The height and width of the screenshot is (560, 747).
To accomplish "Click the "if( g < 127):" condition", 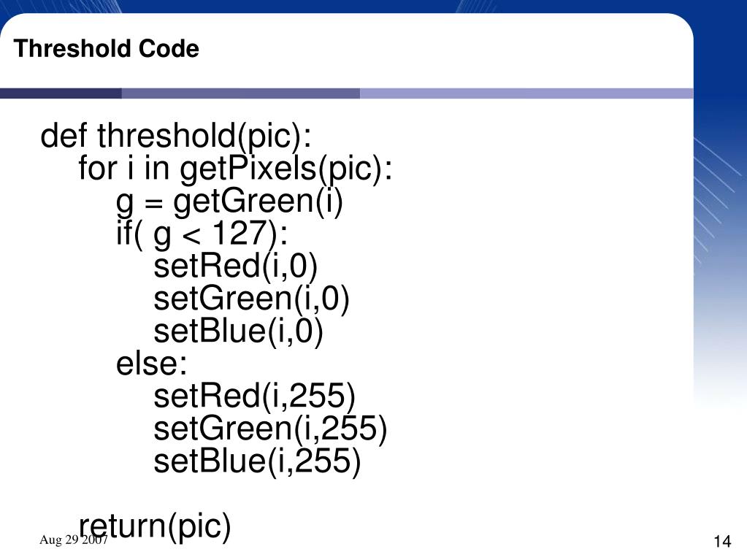I will pos(202,234).
